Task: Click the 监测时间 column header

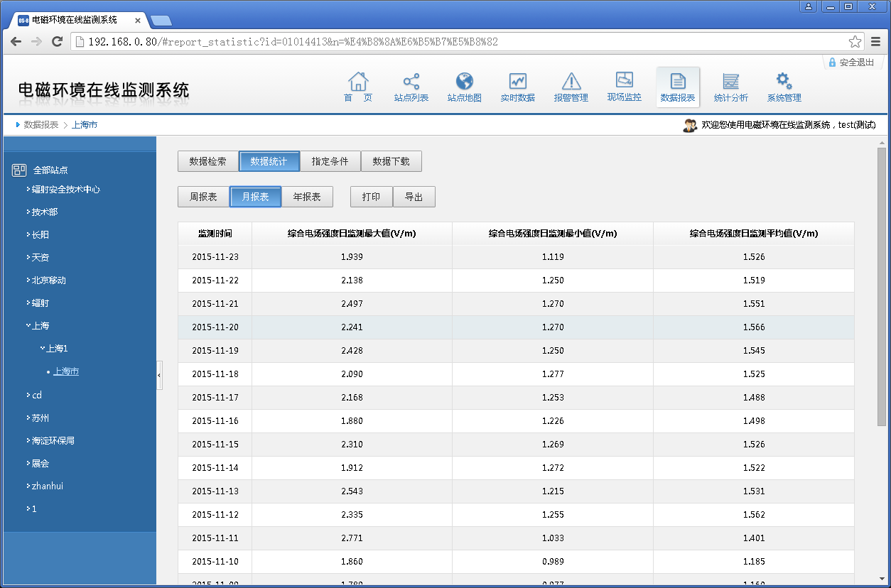Action: tap(215, 233)
